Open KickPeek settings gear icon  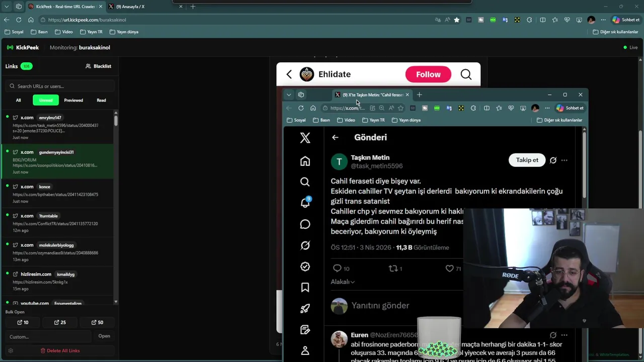coord(11,350)
